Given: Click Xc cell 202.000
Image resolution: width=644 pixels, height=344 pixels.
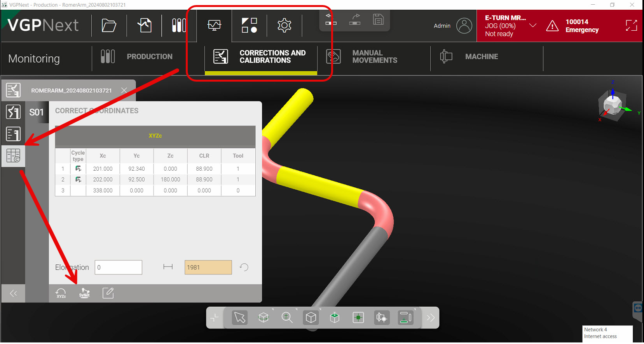Looking at the screenshot, I should pos(103,180).
